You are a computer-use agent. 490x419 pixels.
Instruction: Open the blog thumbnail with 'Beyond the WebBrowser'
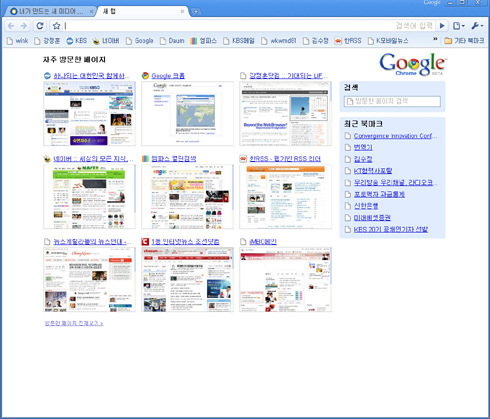point(285,114)
